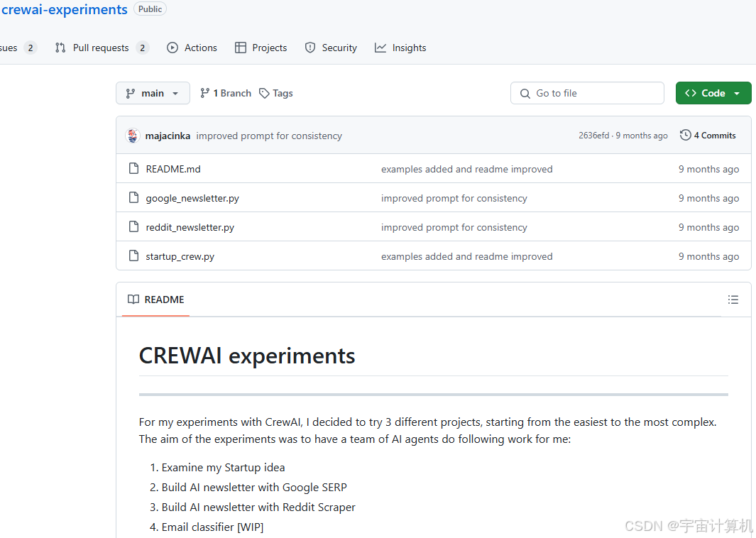Open the google_newsletter.py row commit message
The image size is (756, 538).
pyautogui.click(x=454, y=198)
